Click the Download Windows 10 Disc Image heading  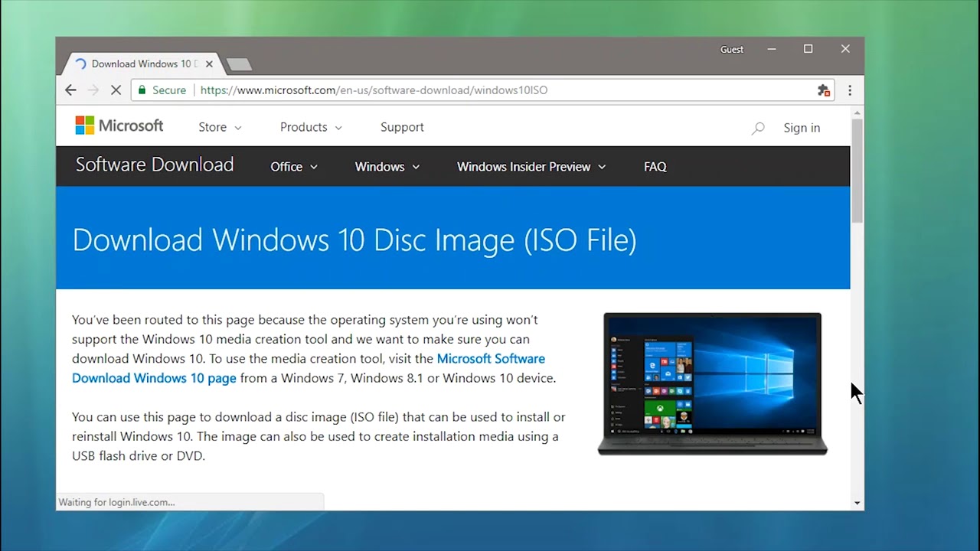pyautogui.click(x=354, y=240)
